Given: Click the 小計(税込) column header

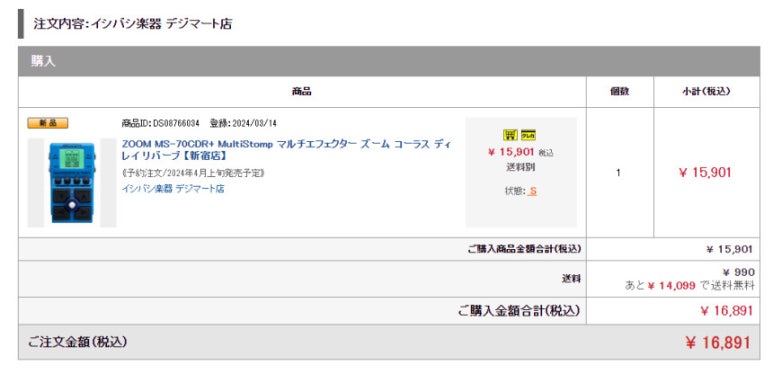Looking at the screenshot, I should click(706, 92).
